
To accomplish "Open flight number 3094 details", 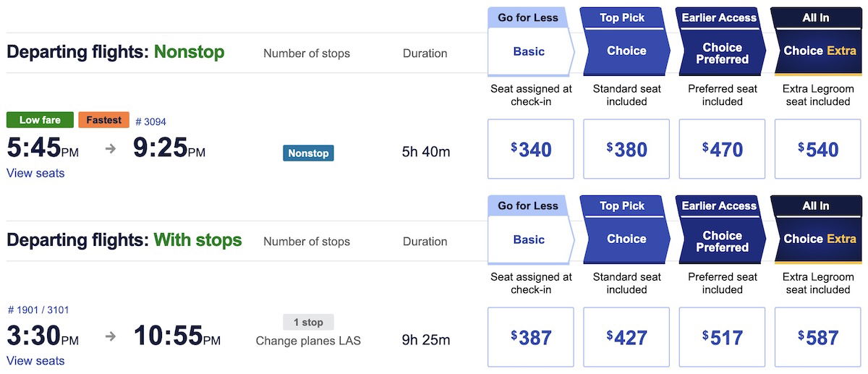I will [150, 122].
